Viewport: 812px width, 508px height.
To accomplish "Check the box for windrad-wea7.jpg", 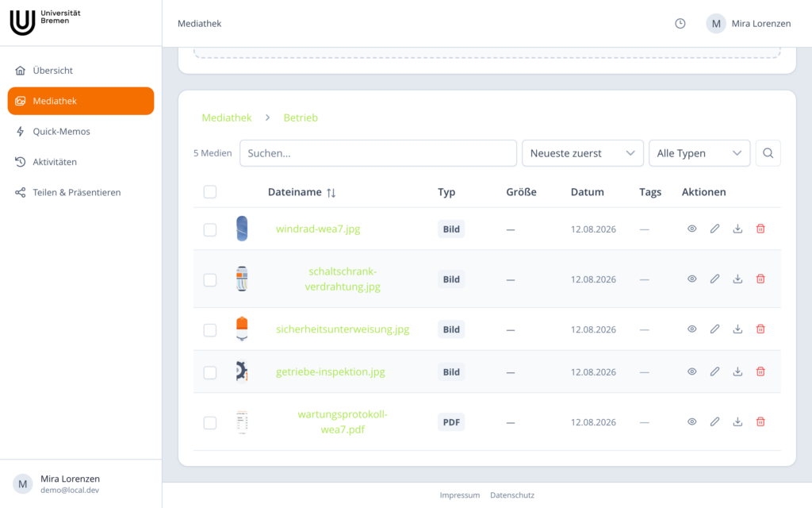I will (x=209, y=229).
